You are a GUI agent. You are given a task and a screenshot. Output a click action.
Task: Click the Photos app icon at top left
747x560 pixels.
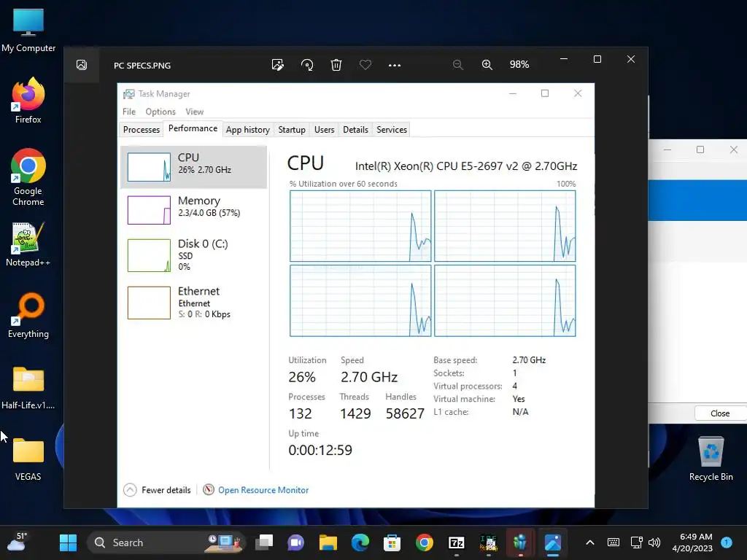tap(82, 65)
